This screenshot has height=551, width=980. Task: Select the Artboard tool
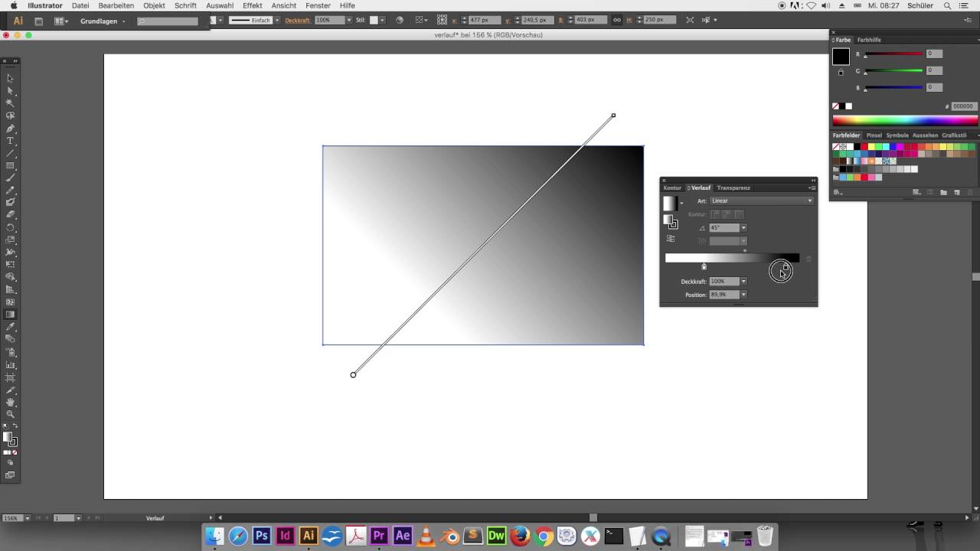click(x=10, y=377)
